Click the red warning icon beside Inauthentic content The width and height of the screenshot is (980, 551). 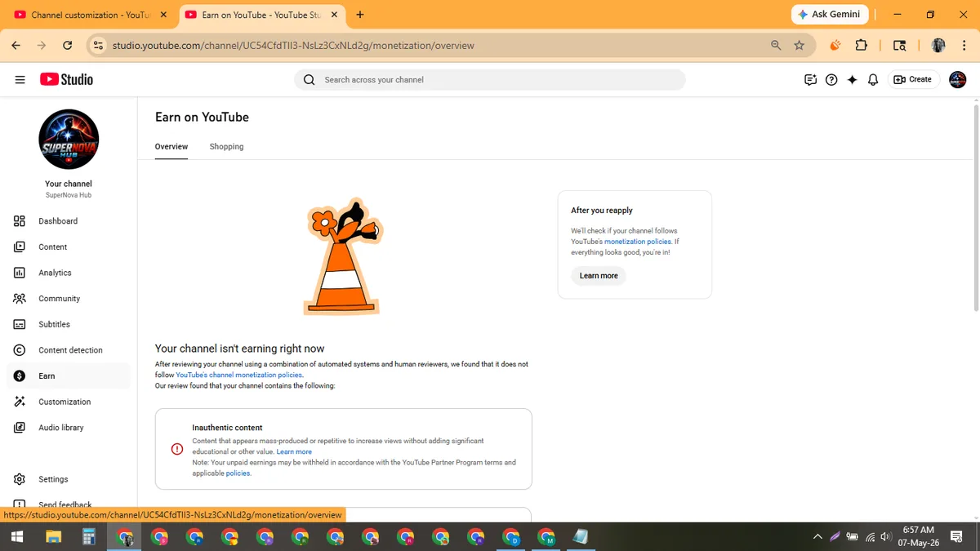pyautogui.click(x=176, y=449)
